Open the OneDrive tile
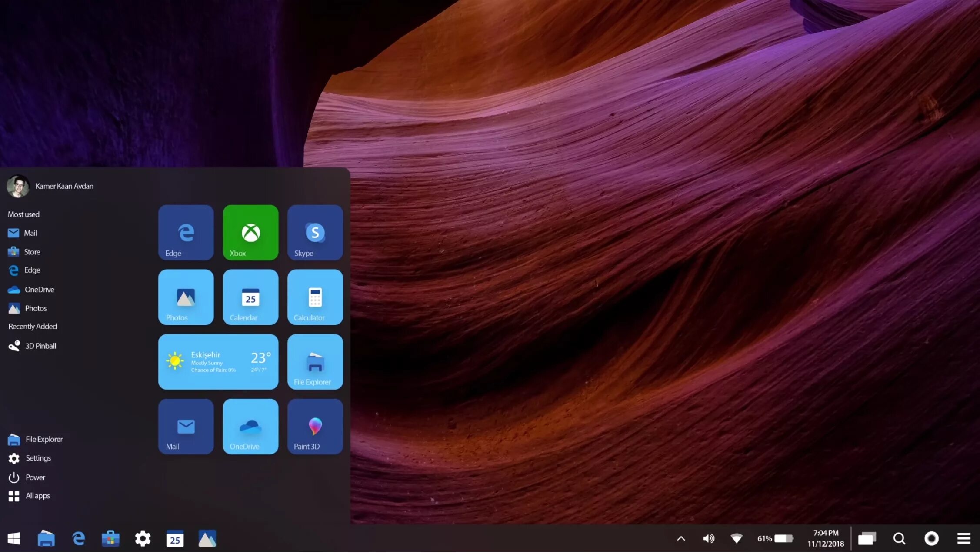Screen dimensions: 980x554 (250, 426)
